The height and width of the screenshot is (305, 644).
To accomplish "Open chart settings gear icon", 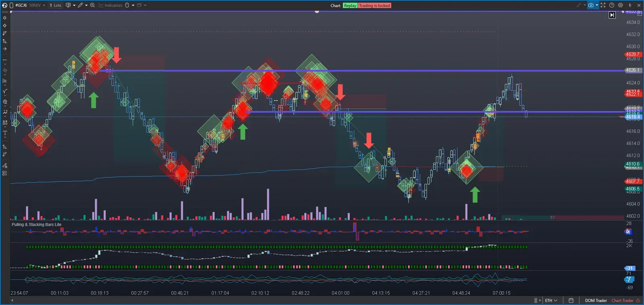I will [x=621, y=5].
